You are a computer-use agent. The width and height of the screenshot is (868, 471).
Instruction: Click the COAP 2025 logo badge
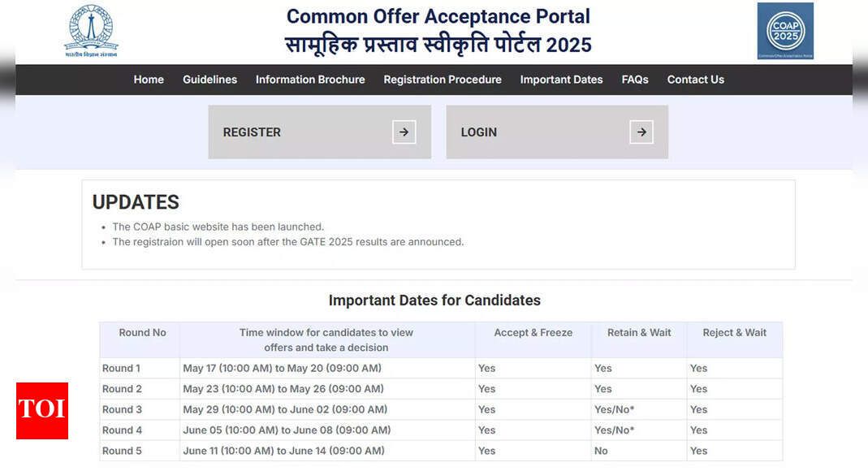point(784,30)
